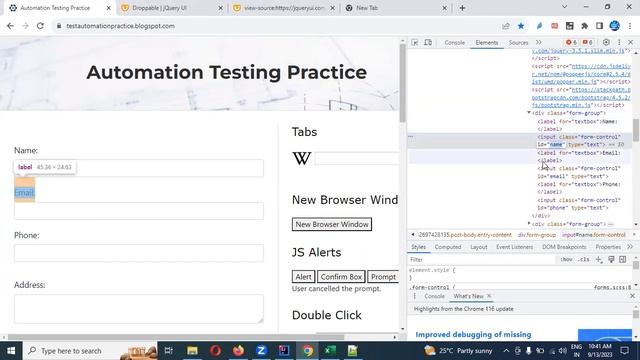The image size is (640, 360).
Task: Reload the page
Action: click(40, 26)
